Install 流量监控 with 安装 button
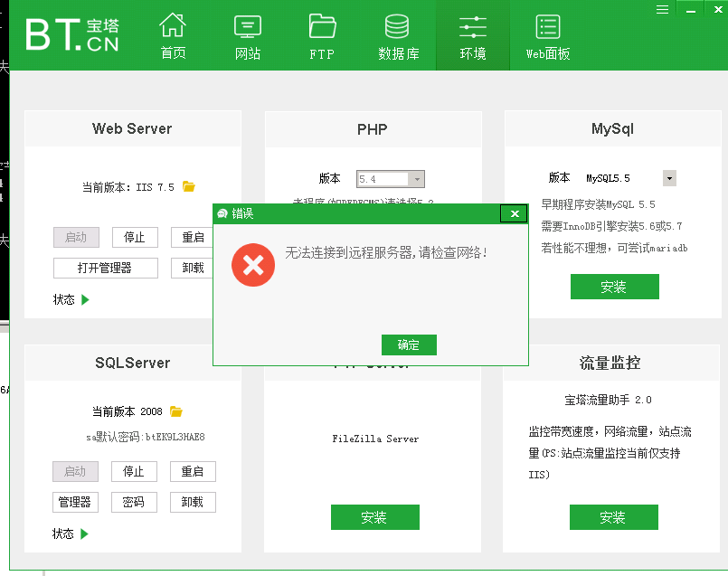The width and height of the screenshot is (728, 576). 613,517
